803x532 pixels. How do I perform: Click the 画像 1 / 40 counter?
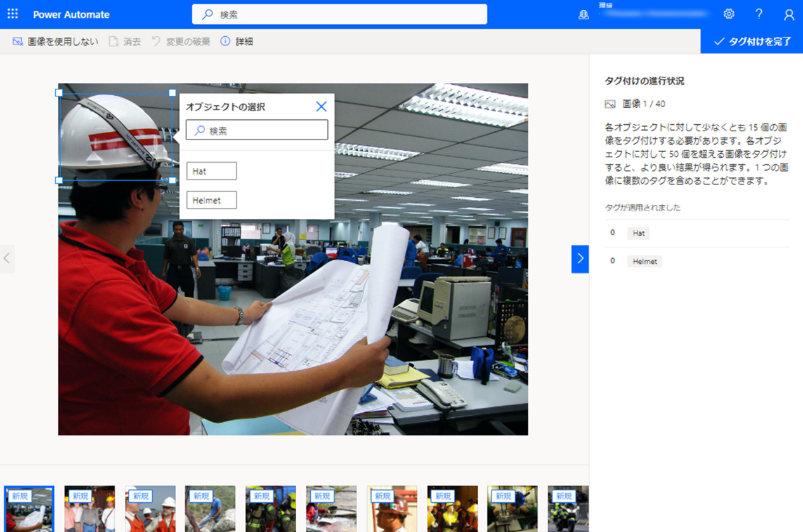point(644,104)
